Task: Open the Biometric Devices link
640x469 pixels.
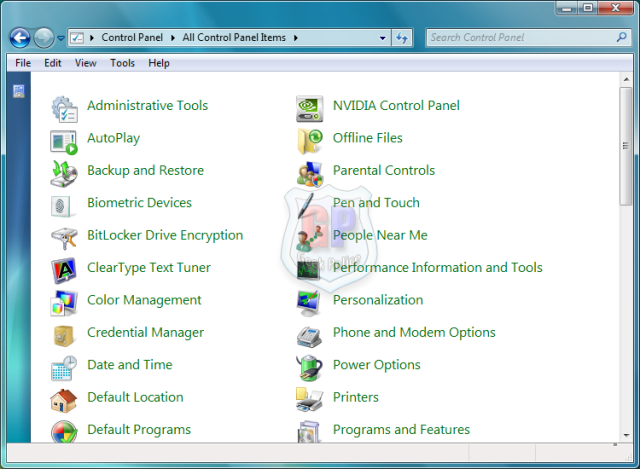Action: 139,202
